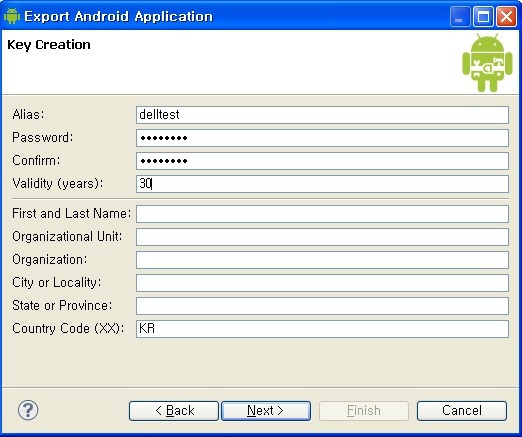522x437 pixels.
Task: Click the Android icon in title bar
Action: [12, 16]
